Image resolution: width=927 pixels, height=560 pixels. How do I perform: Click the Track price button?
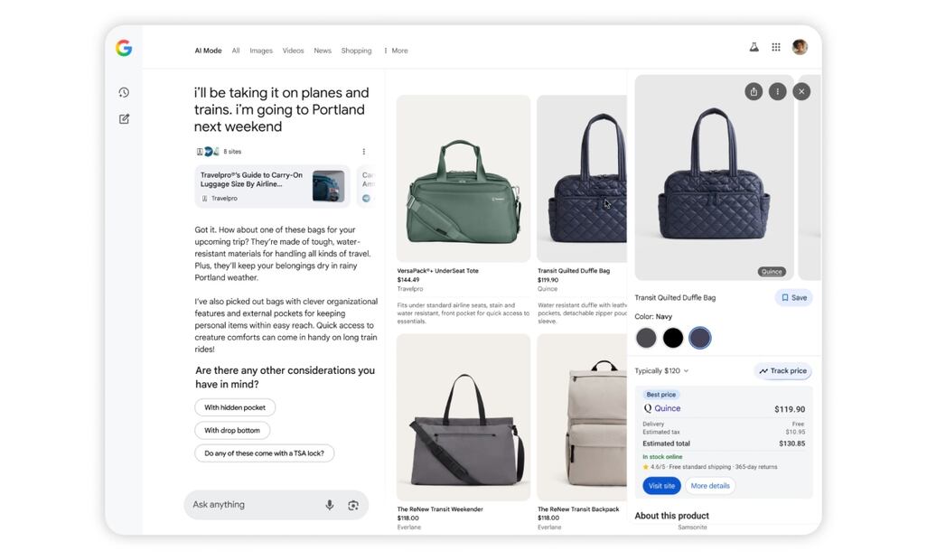[x=782, y=371]
